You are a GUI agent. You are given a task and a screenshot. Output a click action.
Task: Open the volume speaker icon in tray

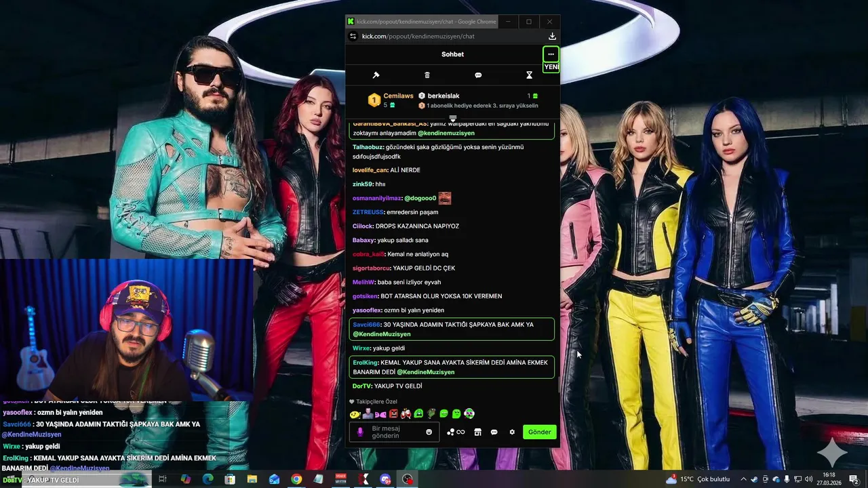click(808, 479)
